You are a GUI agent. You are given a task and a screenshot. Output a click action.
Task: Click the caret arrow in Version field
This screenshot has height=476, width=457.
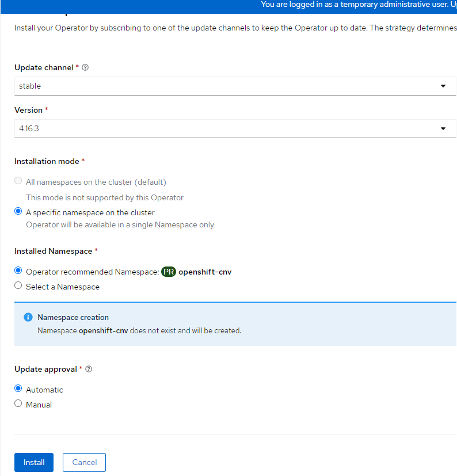tap(443, 129)
